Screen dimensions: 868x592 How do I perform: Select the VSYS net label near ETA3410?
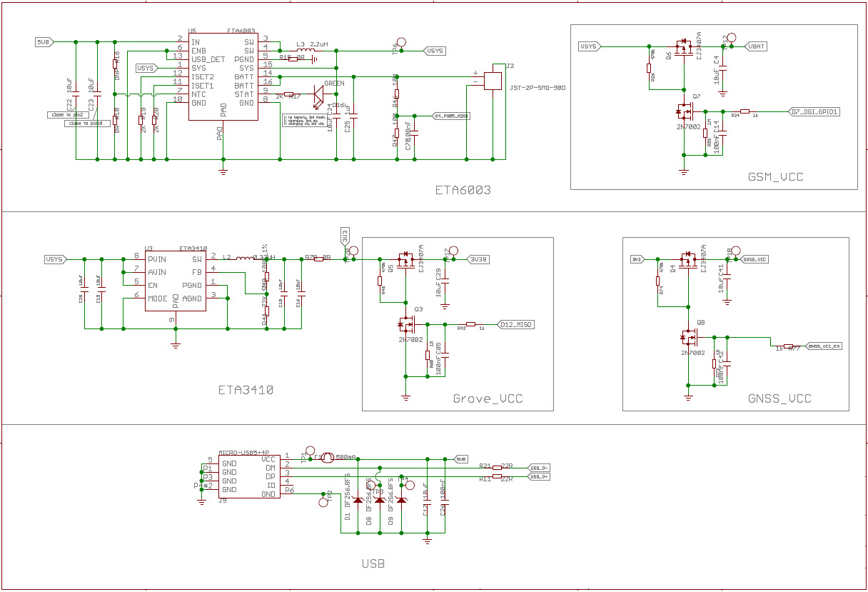[x=54, y=260]
